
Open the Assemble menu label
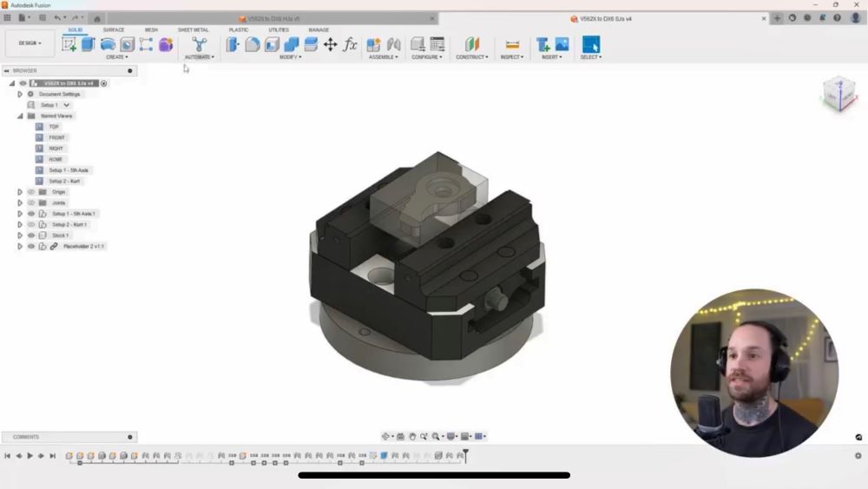(383, 57)
